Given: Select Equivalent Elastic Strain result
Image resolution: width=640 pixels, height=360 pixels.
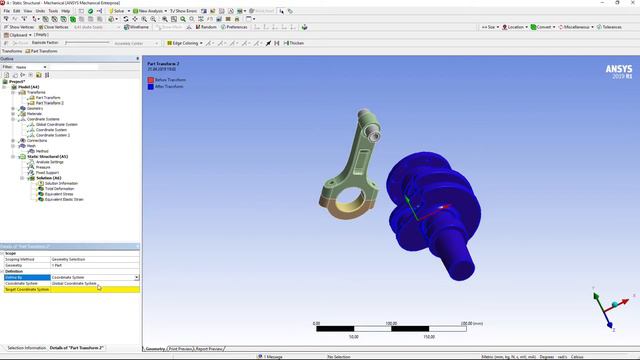Looking at the screenshot, I should (64, 199).
